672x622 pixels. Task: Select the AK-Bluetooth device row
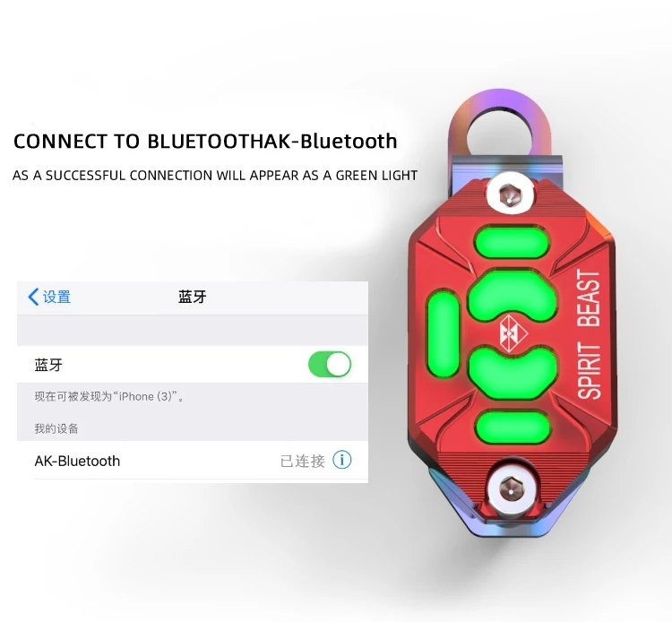tap(193, 461)
